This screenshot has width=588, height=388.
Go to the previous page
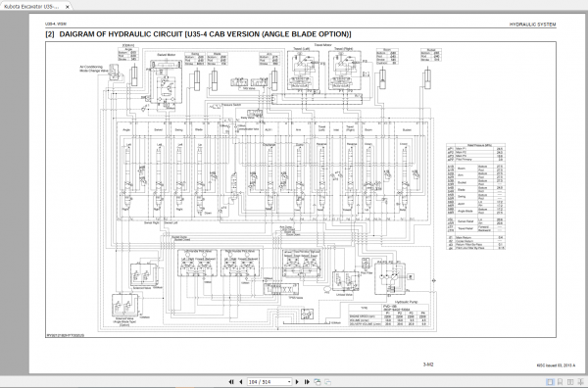click(x=241, y=381)
